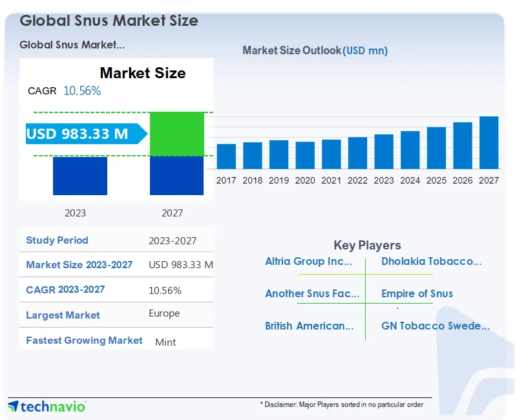517x420 pixels.
Task: Click the CAGR 10.56% value in chart
Action: [x=82, y=90]
